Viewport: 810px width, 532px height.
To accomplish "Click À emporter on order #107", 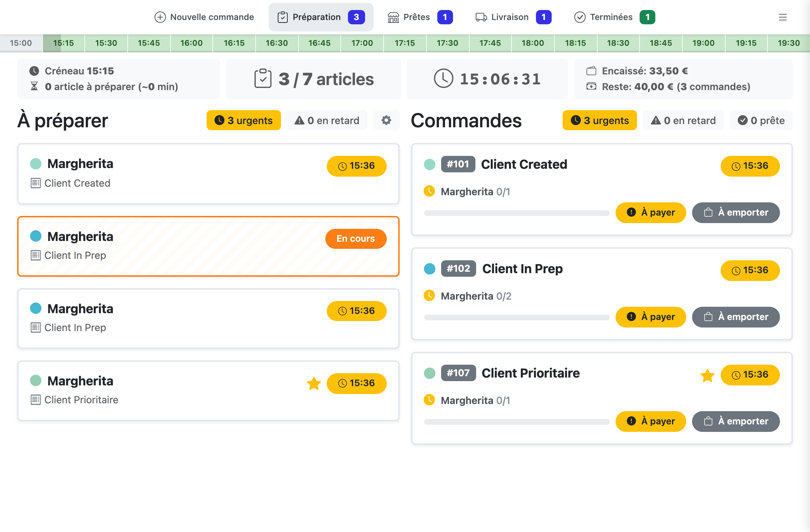I will (736, 421).
